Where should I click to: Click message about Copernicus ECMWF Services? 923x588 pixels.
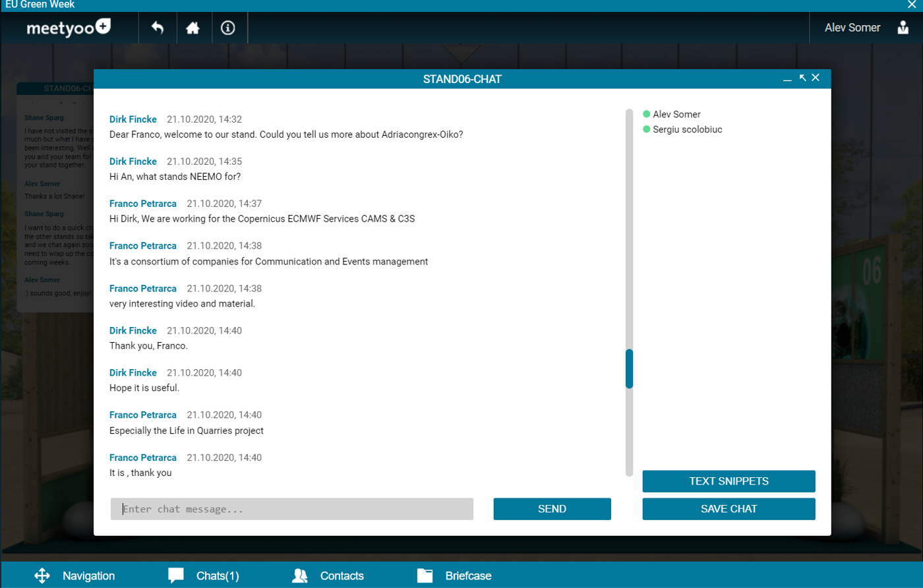[x=262, y=219]
